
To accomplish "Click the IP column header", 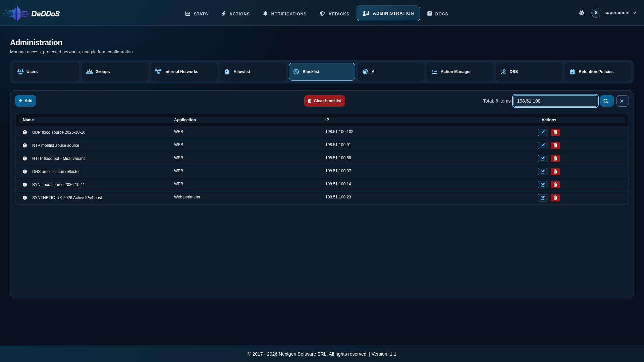I will point(327,120).
